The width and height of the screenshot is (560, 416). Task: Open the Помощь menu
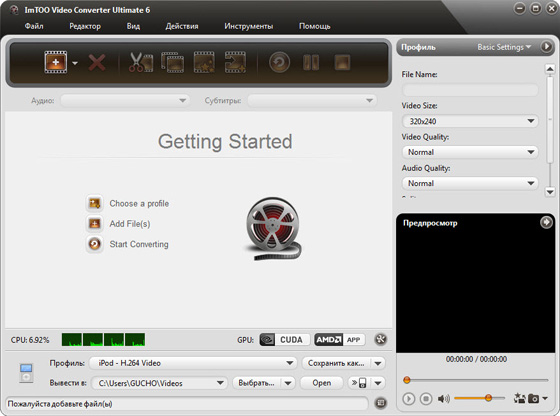tap(315, 26)
